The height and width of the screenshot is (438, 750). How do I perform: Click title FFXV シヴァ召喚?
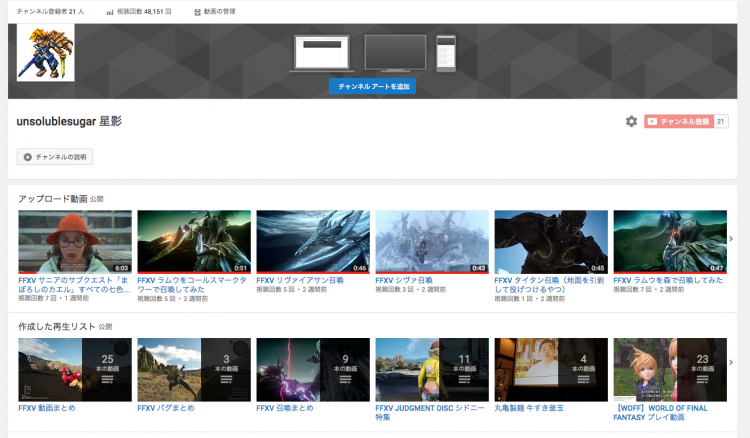point(404,280)
